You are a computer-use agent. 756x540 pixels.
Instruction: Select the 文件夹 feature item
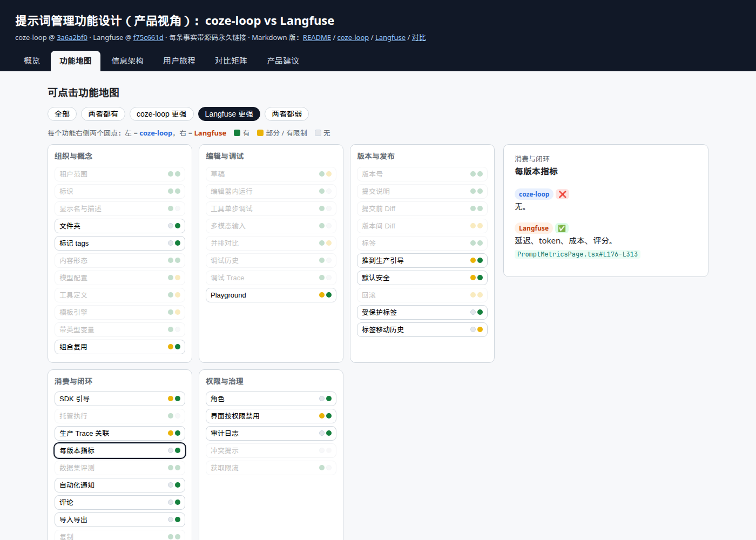point(120,226)
